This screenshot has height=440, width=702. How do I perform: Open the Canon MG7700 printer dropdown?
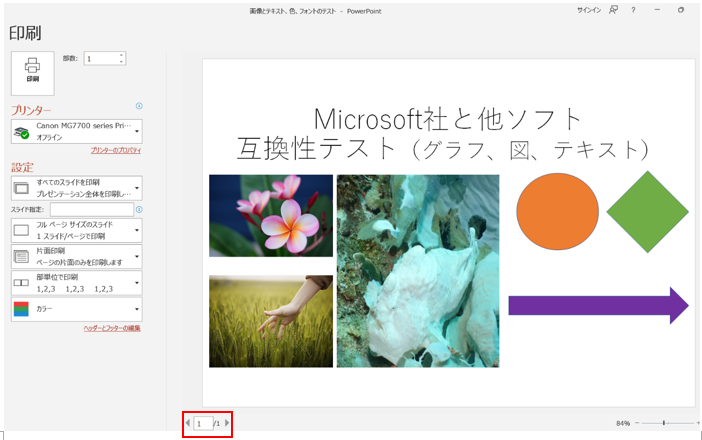tap(76, 131)
